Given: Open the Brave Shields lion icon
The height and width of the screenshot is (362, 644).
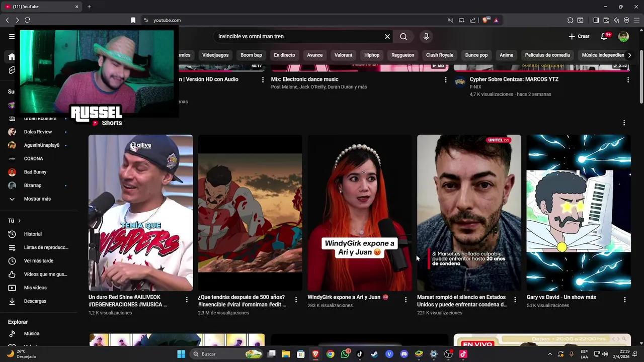Looking at the screenshot, I should (x=485, y=20).
